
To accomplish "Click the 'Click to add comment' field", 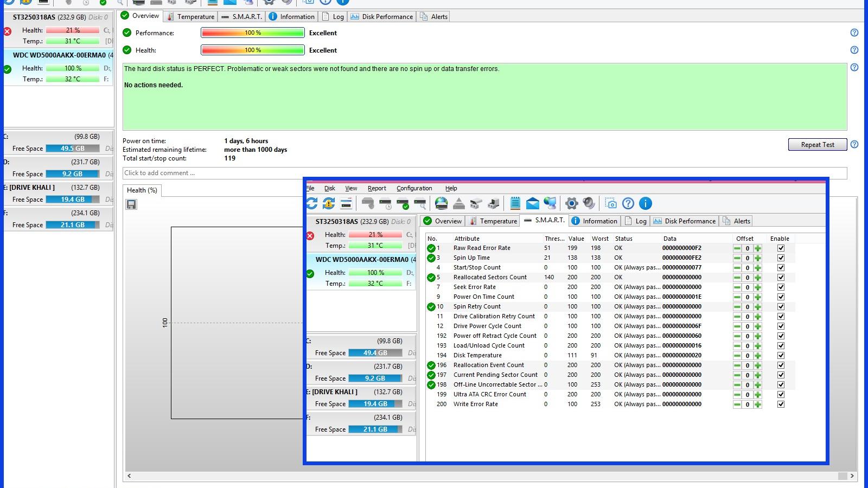I will [484, 173].
